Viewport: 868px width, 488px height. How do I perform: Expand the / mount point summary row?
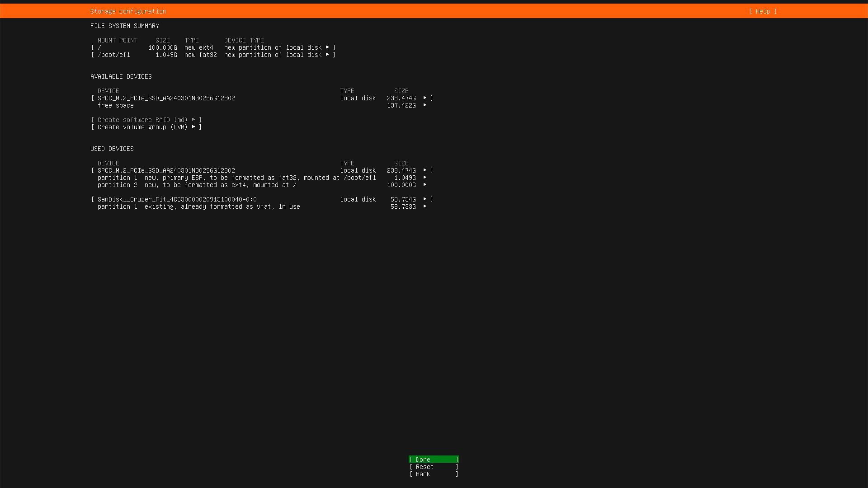click(213, 47)
